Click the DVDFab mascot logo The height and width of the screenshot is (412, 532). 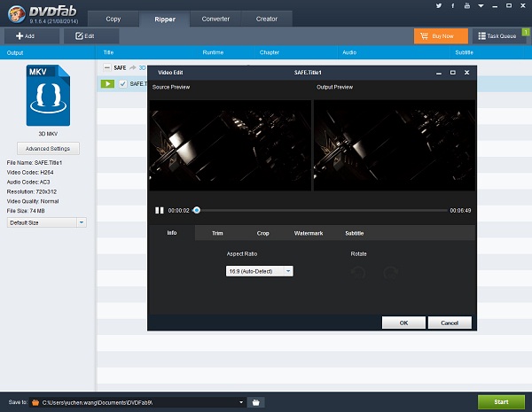click(x=16, y=14)
